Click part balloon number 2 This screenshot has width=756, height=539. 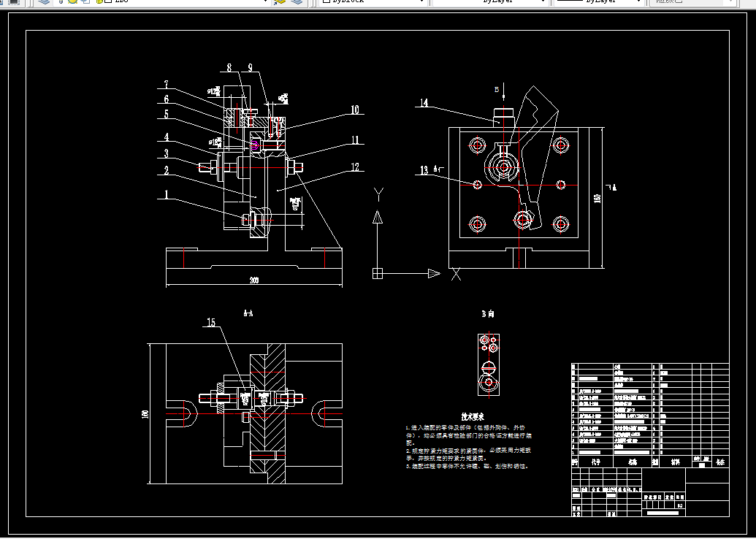tap(167, 170)
